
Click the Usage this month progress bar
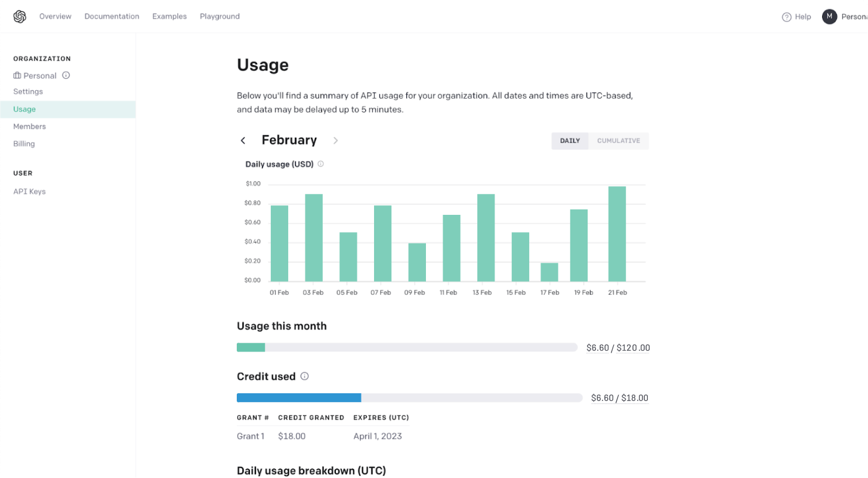(407, 347)
